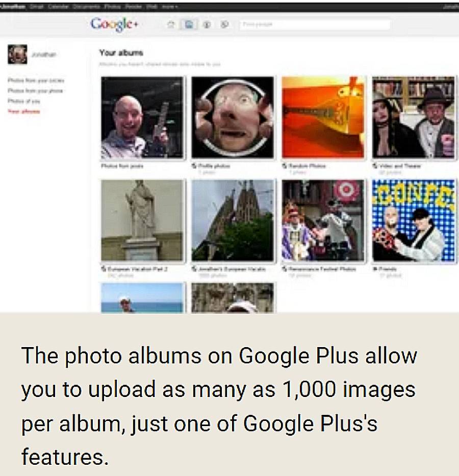Select 'Photos from your phone' sidebar link
The height and width of the screenshot is (476, 459).
pos(35,91)
